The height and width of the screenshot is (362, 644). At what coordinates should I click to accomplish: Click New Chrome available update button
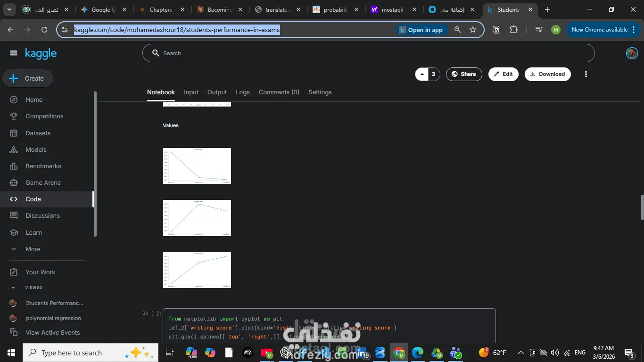click(x=603, y=30)
